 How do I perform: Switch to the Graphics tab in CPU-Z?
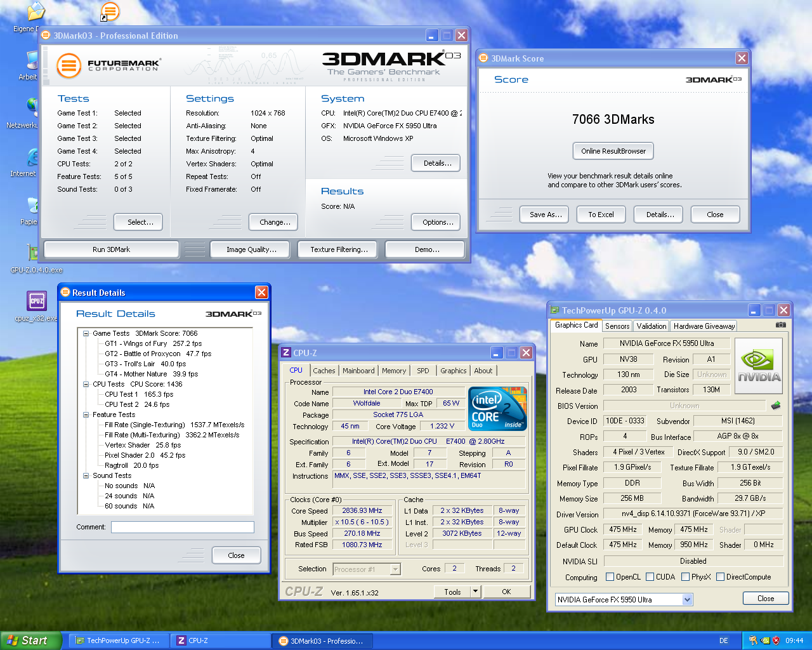click(454, 371)
